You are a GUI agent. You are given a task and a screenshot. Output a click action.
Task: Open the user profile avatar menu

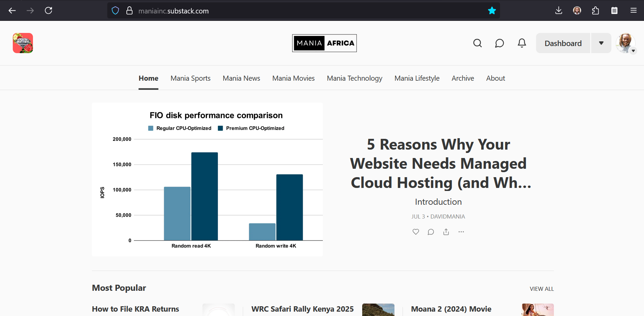point(626,43)
